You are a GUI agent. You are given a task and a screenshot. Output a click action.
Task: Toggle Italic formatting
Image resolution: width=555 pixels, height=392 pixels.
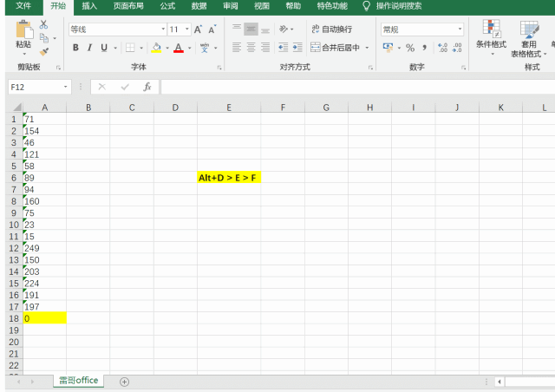pyautogui.click(x=88, y=48)
